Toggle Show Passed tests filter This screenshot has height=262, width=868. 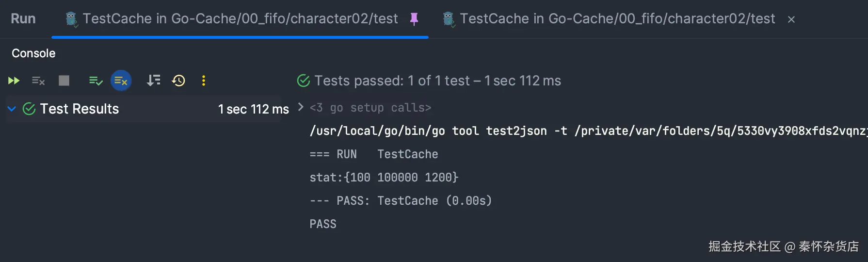[96, 81]
